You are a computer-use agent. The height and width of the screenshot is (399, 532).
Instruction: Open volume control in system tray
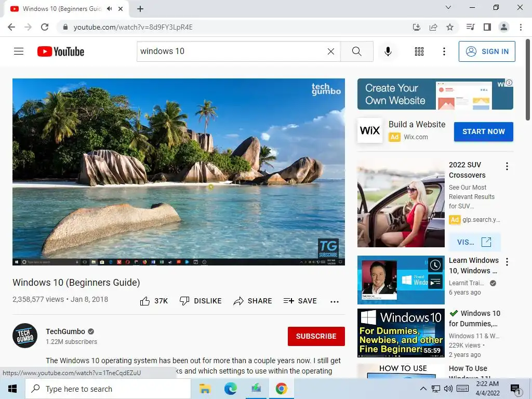[448, 389]
